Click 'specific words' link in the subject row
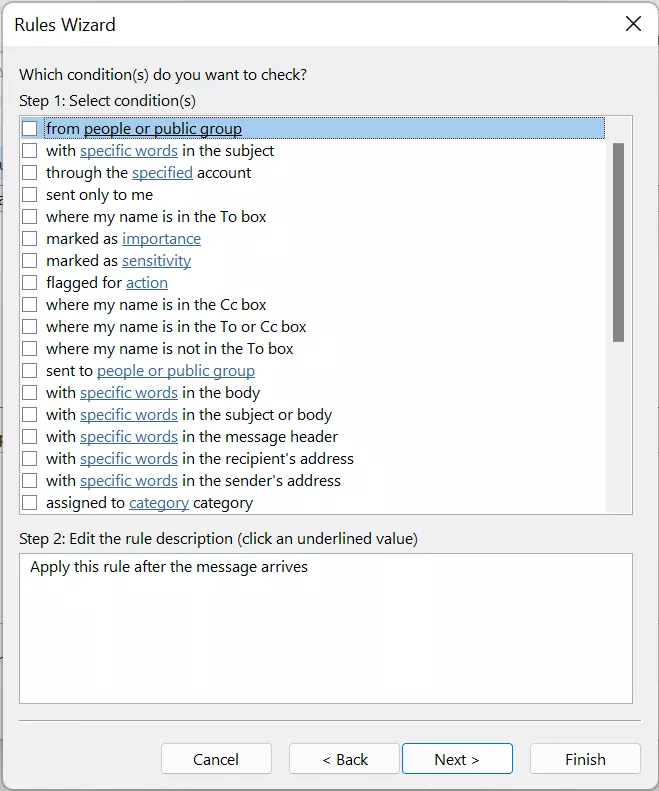This screenshot has width=659, height=791. tap(129, 151)
